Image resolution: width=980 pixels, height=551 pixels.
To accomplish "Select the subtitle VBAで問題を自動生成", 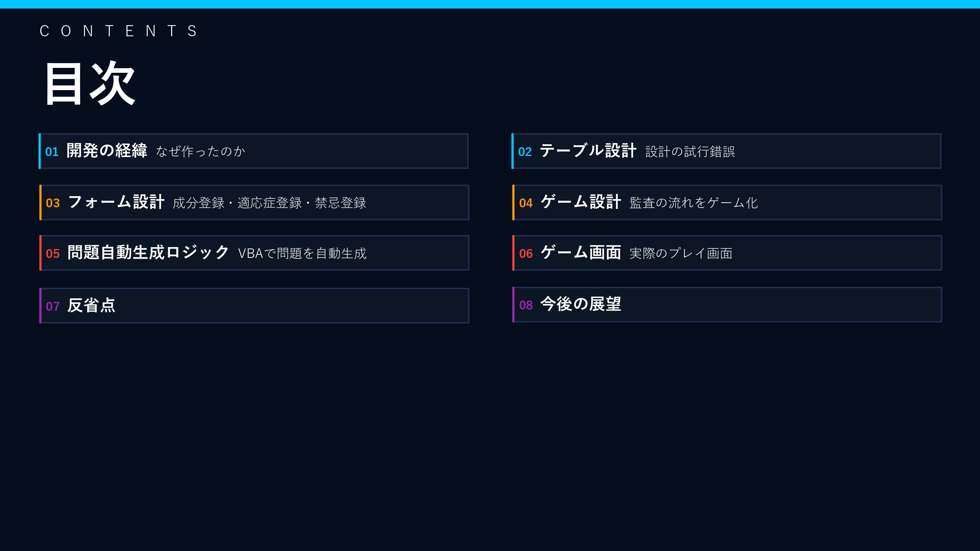I will coord(302,253).
